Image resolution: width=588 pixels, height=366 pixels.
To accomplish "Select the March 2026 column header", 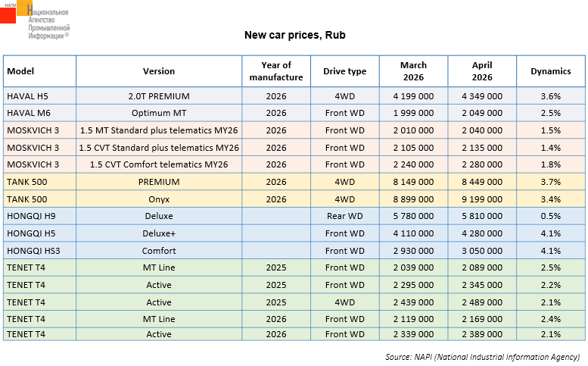I will [x=413, y=71].
